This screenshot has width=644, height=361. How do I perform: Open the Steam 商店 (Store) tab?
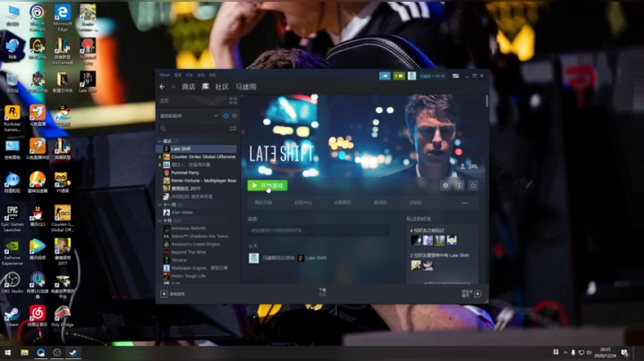point(189,87)
